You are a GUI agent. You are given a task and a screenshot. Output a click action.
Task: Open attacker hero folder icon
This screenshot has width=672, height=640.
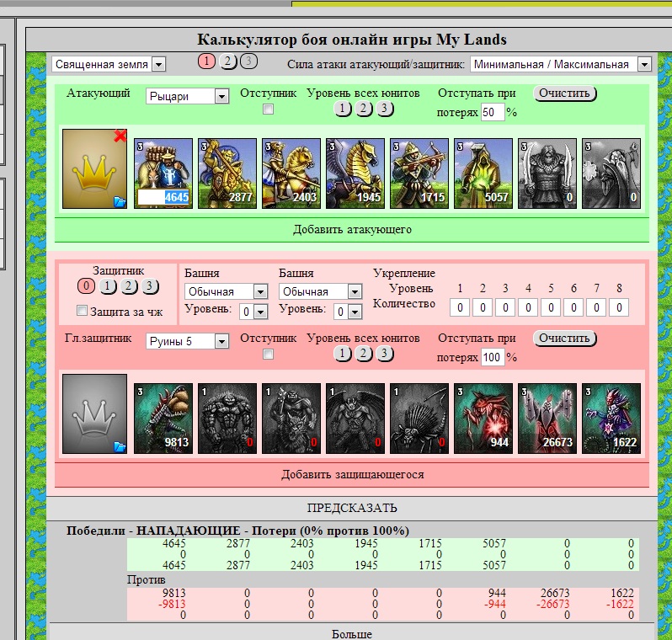pos(120,202)
